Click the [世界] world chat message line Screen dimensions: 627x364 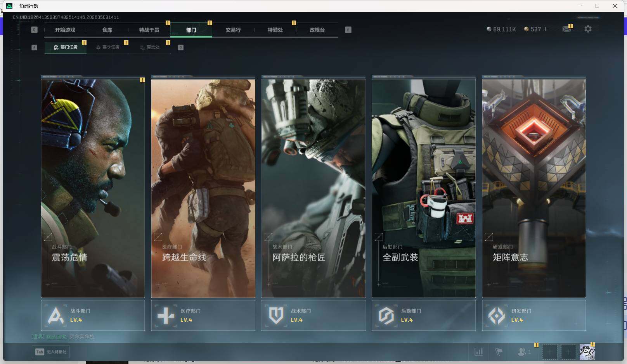coord(63,336)
